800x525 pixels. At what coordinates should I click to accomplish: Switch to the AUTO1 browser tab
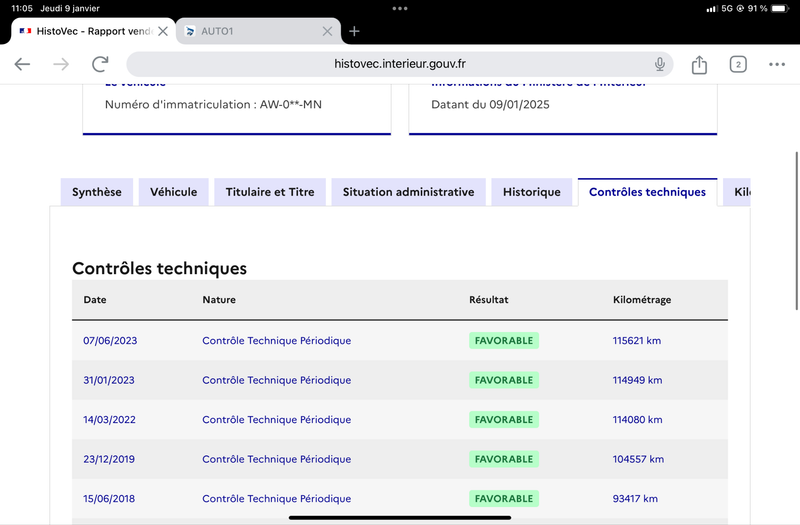tap(259, 31)
